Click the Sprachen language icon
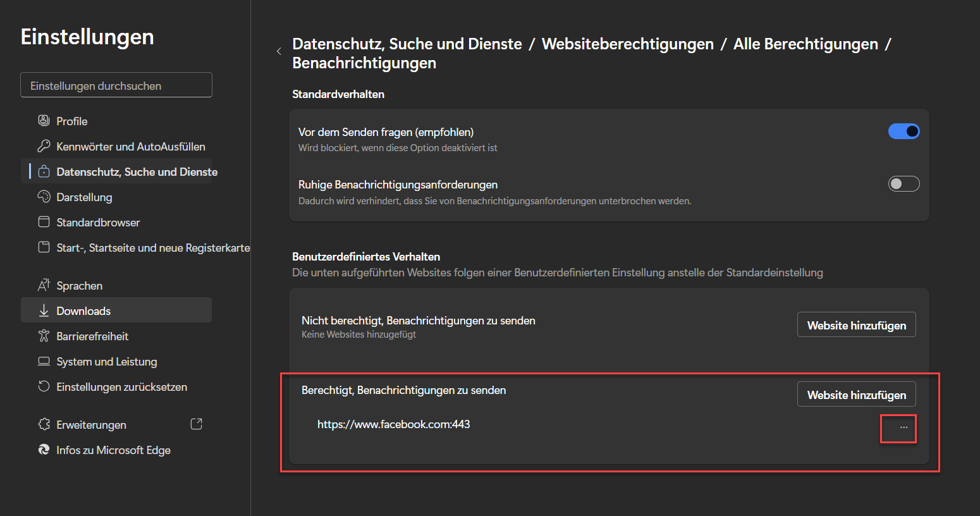The image size is (980, 516). click(x=44, y=285)
